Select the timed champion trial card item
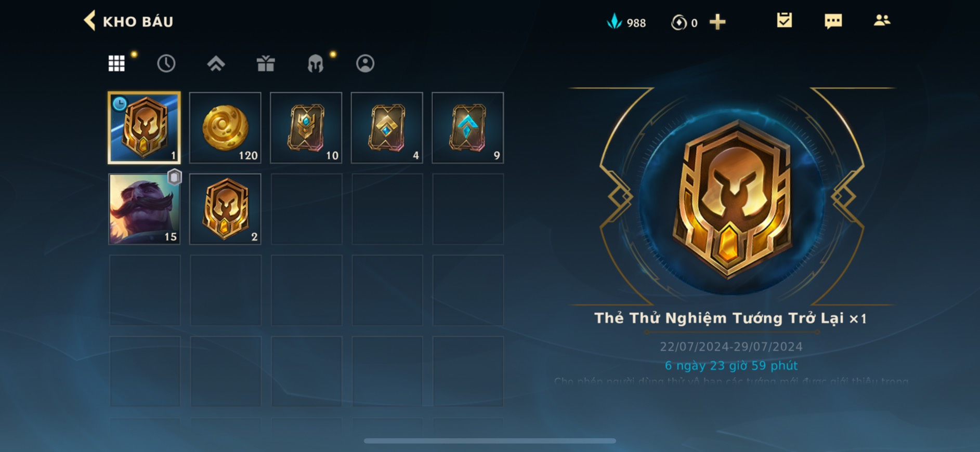The height and width of the screenshot is (452, 980). [145, 128]
